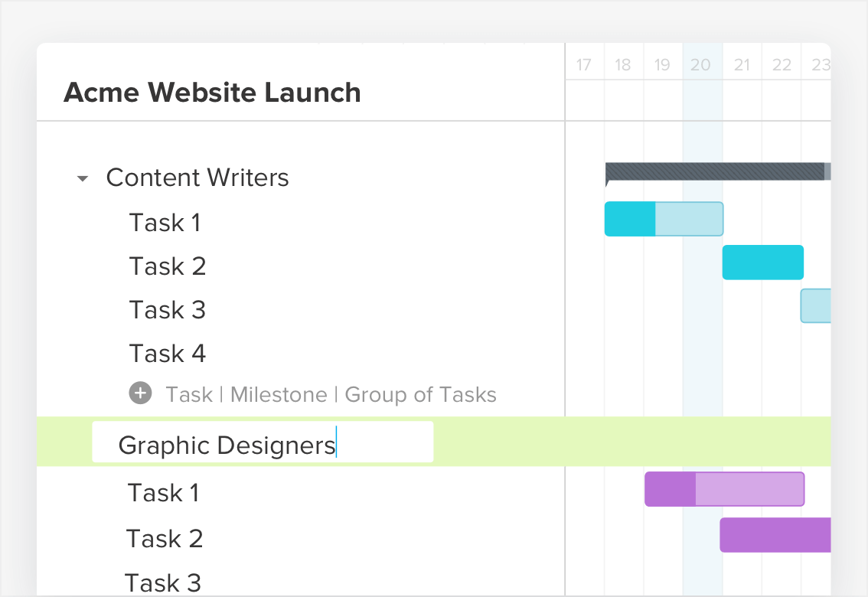868x597 pixels.
Task: Click the purple Task 2 bar on the timeline
Action: click(x=775, y=535)
